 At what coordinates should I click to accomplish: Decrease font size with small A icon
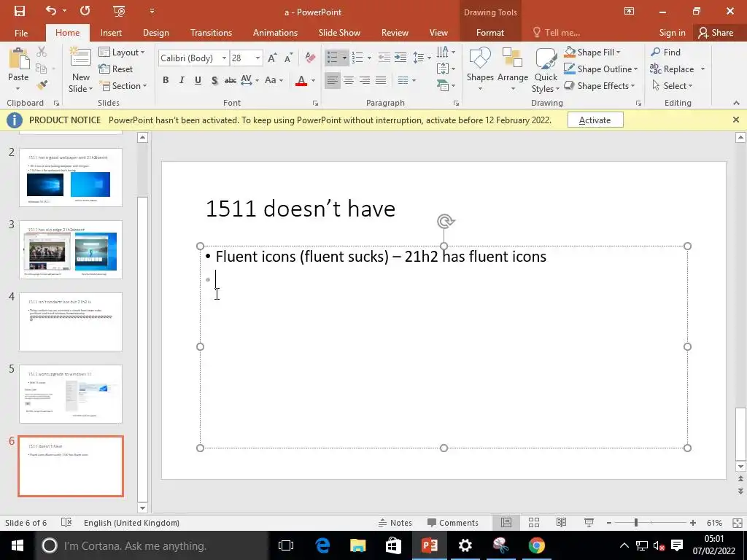(x=288, y=58)
